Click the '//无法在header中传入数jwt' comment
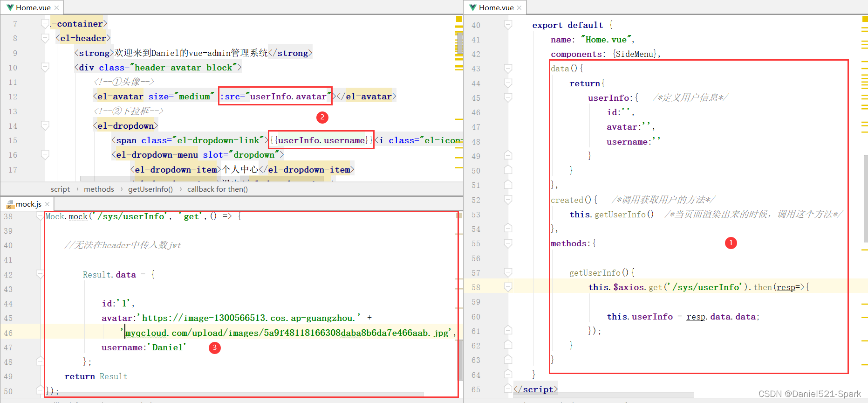Viewport: 868px width, 403px height. [123, 245]
